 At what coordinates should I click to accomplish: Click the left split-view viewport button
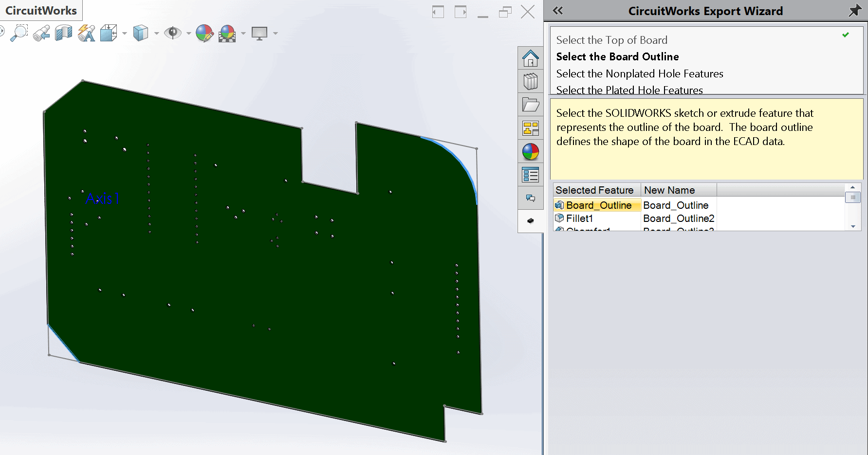coord(438,11)
